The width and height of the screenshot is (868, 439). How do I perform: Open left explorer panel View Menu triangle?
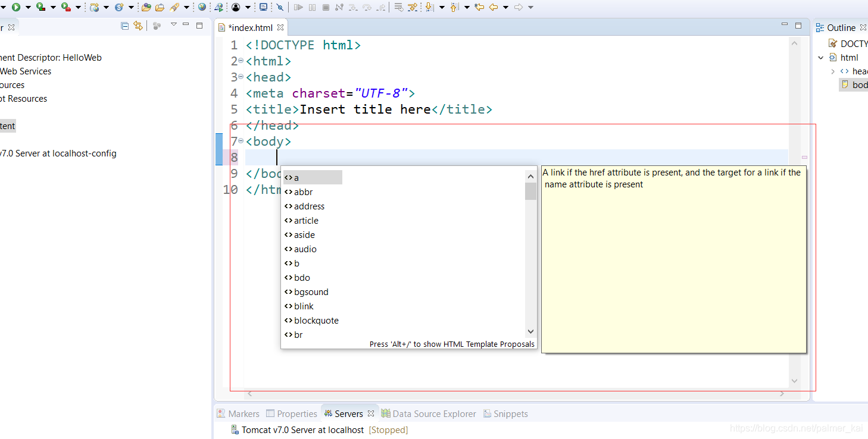tap(173, 24)
